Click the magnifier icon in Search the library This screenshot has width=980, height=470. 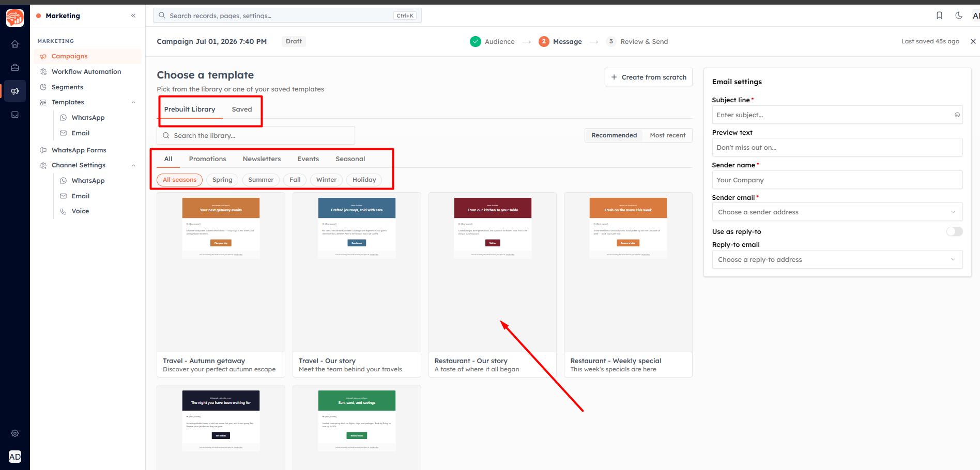[166, 135]
